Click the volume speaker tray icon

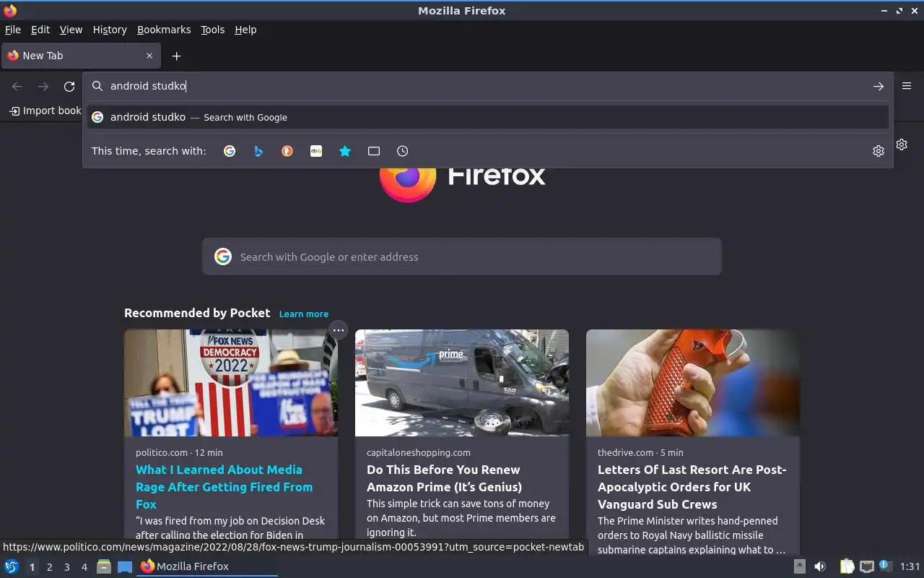tap(820, 566)
